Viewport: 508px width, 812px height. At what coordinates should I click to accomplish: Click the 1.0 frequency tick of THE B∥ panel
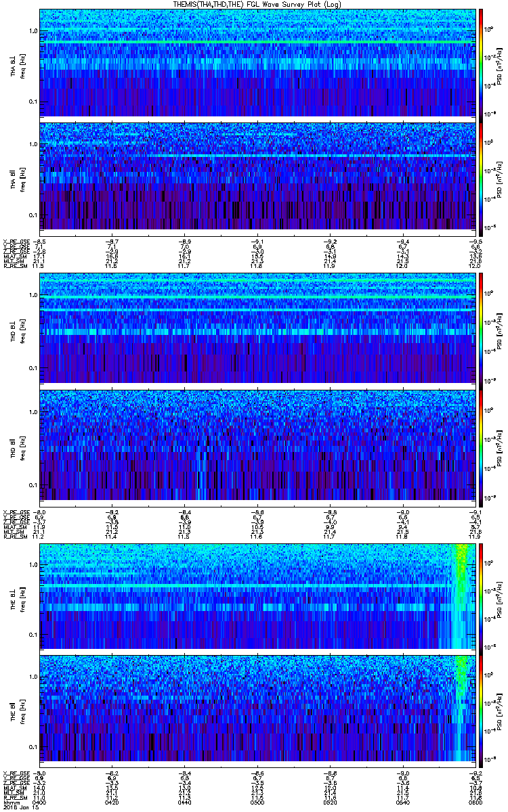click(33, 676)
